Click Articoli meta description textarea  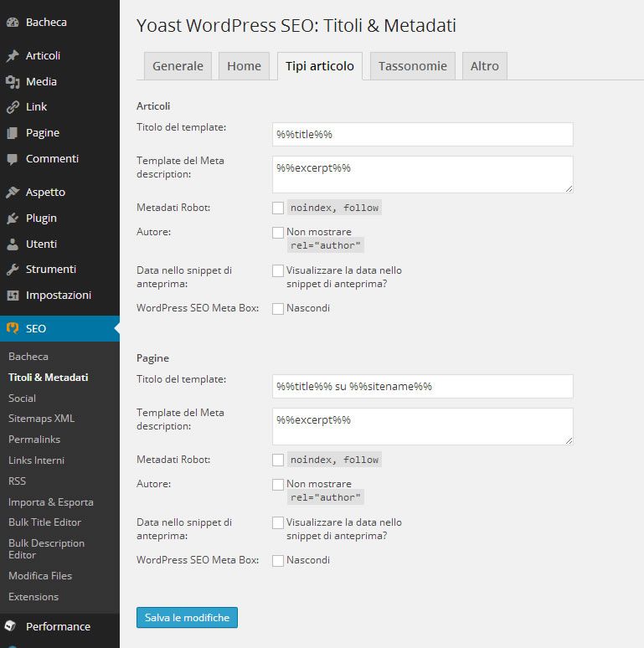422,174
